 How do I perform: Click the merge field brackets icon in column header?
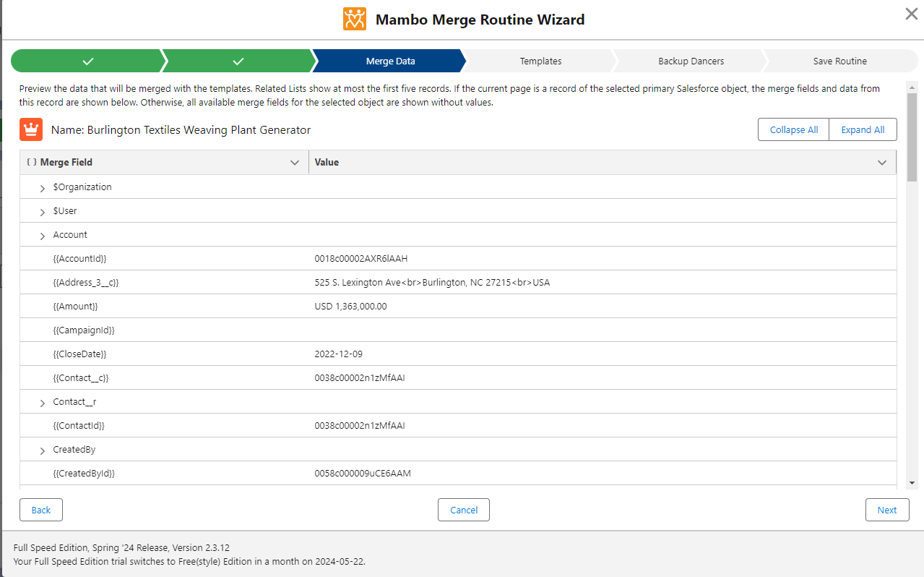pos(30,162)
